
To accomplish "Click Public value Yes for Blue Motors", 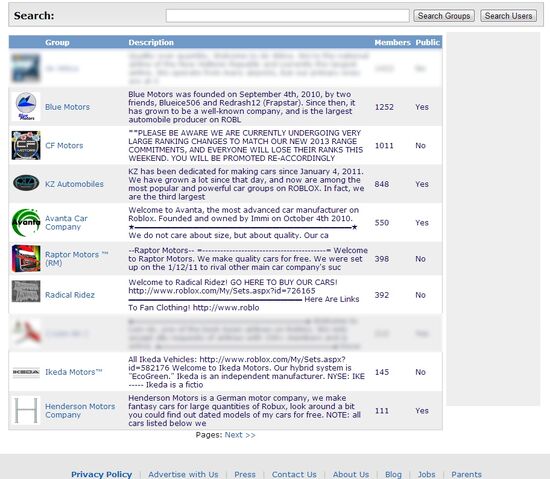I will pos(422,107).
